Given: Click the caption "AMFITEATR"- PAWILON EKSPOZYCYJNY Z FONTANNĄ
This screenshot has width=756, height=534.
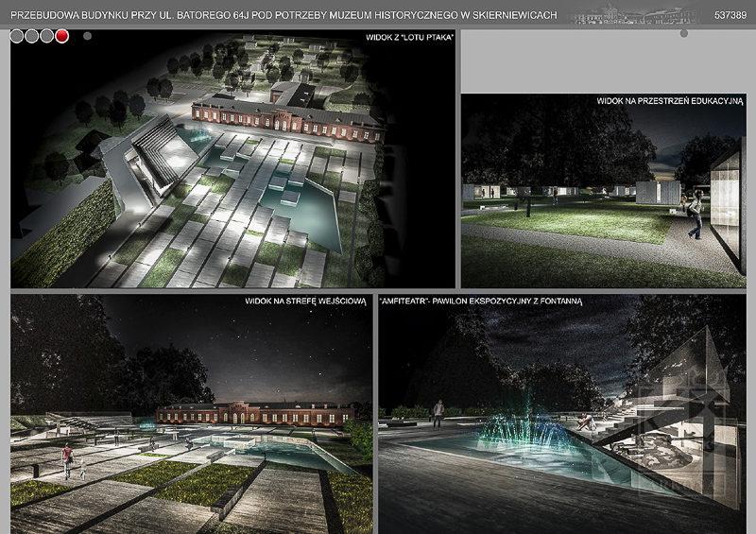Looking at the screenshot, I should pos(481,301).
